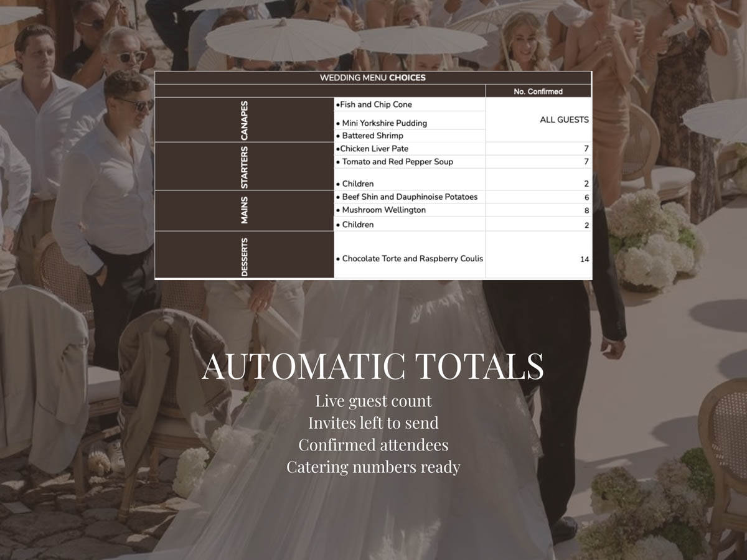Screen dimensions: 747x560
Task: Click the 'Invites left to send' line
Action: click(374, 423)
